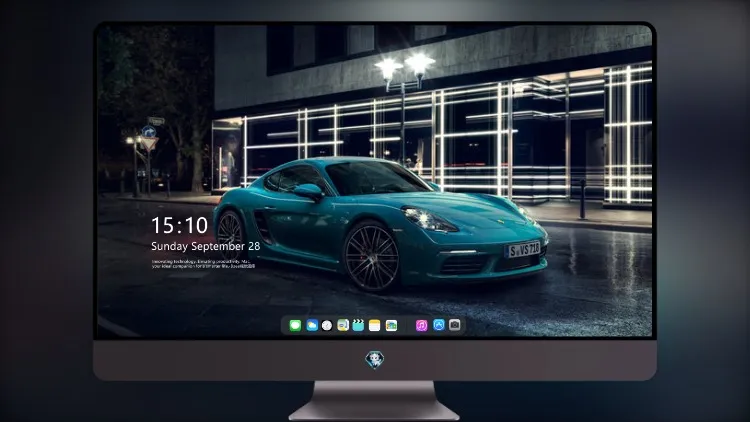Launch the pink Music app
Image resolution: width=750 pixels, height=422 pixels.
coord(421,326)
